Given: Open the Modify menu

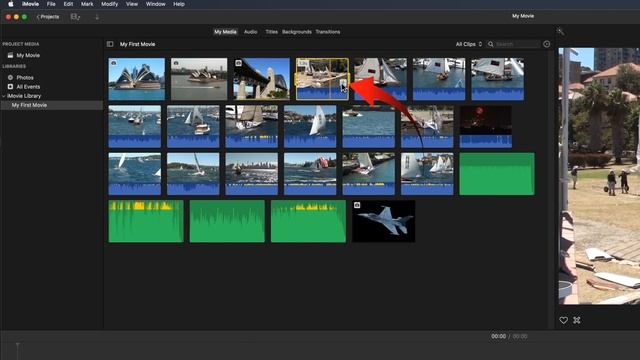Looking at the screenshot, I should (x=109, y=4).
